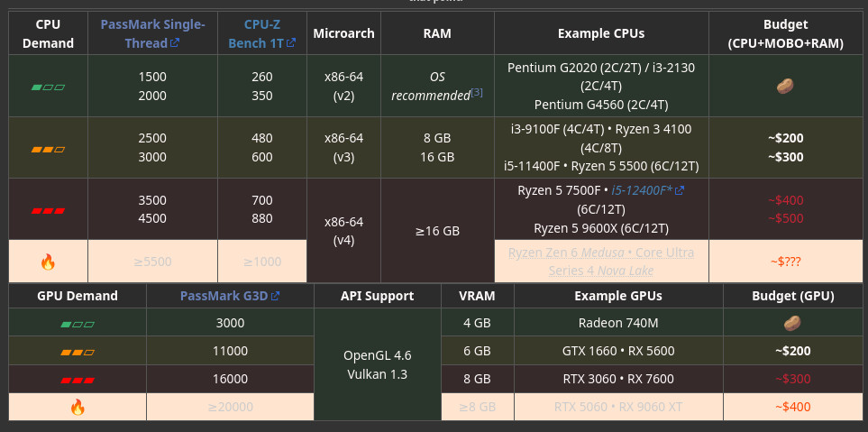Click the 'Ryzen Zen 6 Medusa' text
868x432 pixels.
coord(565,253)
